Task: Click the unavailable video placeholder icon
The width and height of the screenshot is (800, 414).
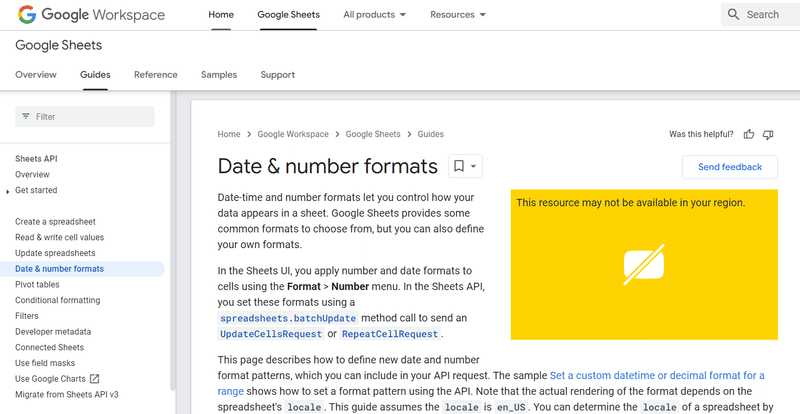Action: [x=643, y=263]
